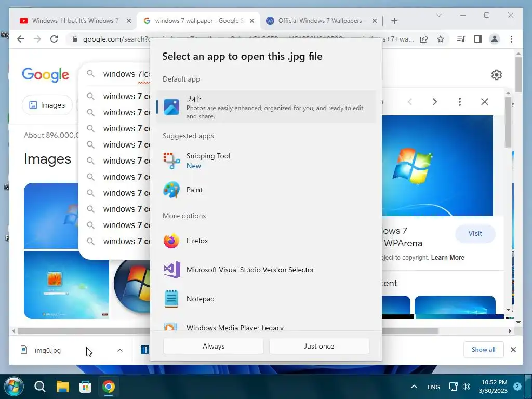Click the ENG language indicator
This screenshot has width=532, height=399.
(x=434, y=387)
